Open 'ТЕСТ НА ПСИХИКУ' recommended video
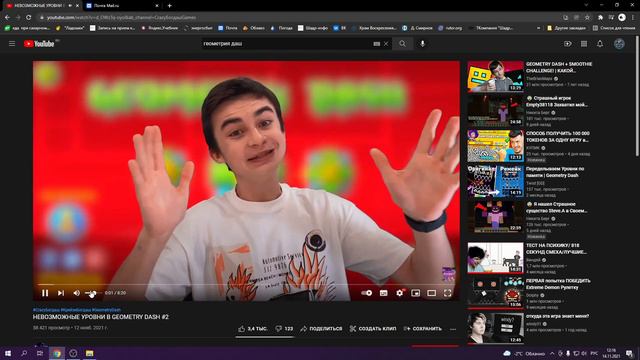 tap(495, 258)
